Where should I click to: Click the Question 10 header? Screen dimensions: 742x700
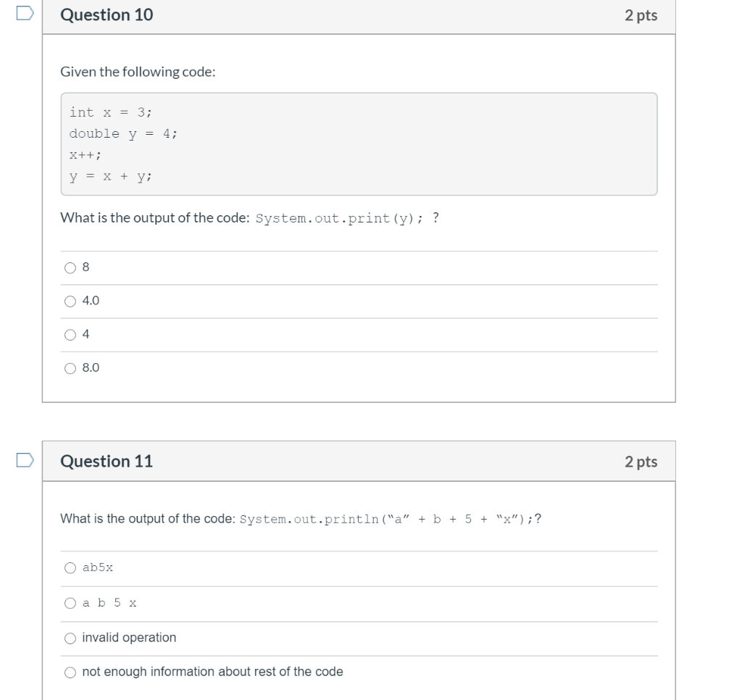pos(107,14)
